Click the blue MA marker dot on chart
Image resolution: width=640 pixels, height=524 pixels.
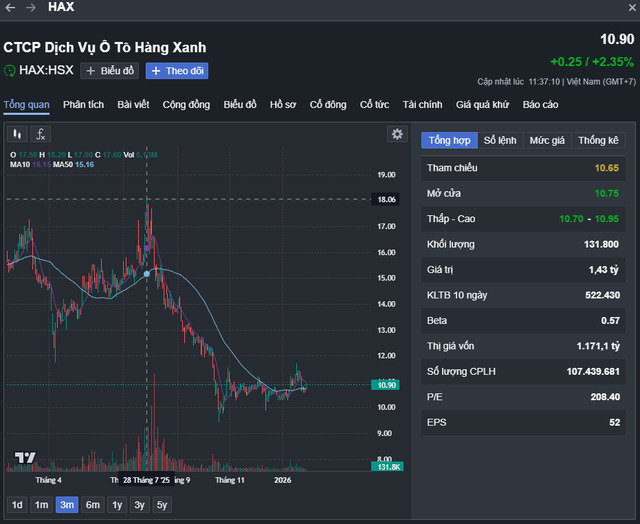click(147, 273)
